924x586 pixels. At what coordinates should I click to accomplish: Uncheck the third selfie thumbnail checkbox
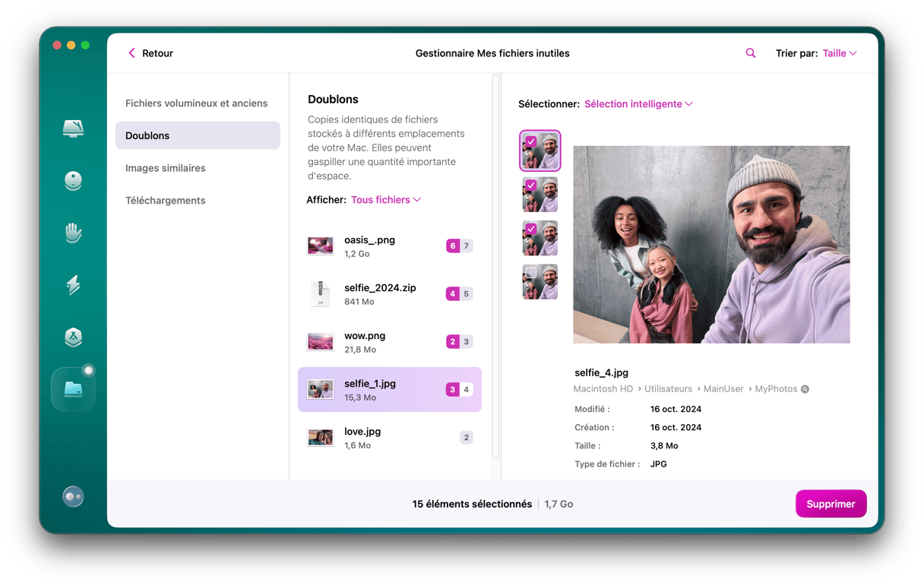531,229
